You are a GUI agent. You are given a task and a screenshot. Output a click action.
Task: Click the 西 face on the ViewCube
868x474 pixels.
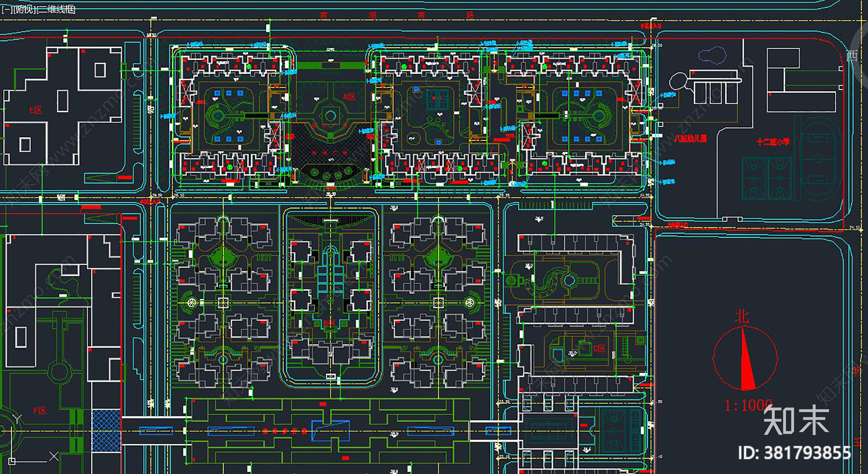click(852, 55)
